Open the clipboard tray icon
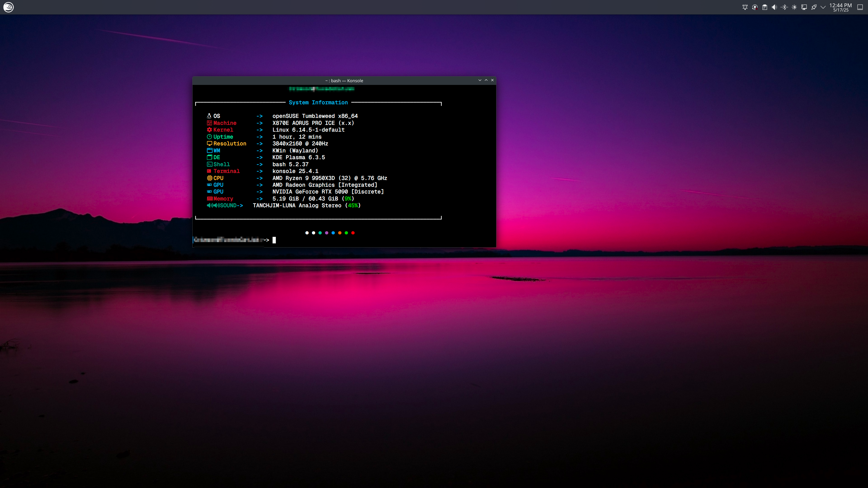The width and height of the screenshot is (868, 488). 764,7
